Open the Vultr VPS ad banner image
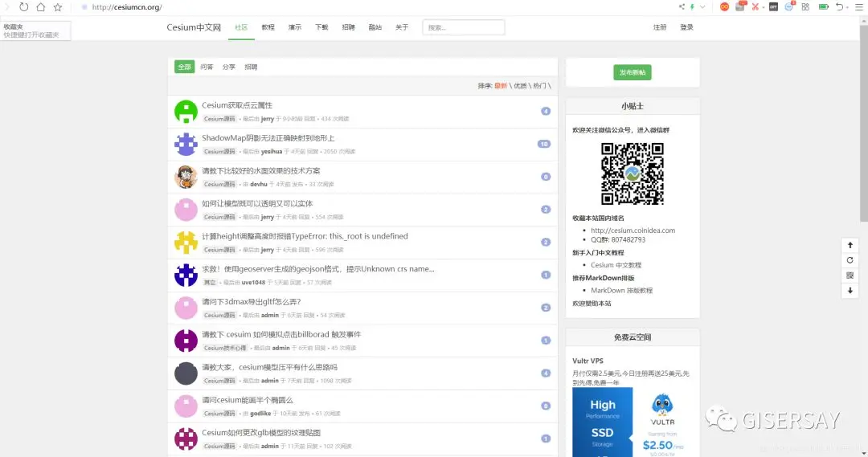The height and width of the screenshot is (457, 868). 633,422
